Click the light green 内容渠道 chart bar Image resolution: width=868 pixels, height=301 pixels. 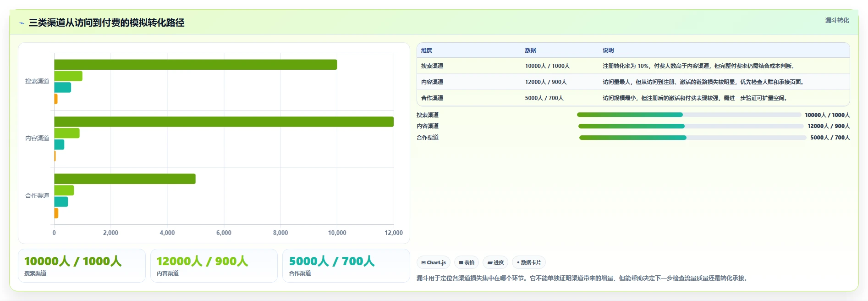click(67, 133)
